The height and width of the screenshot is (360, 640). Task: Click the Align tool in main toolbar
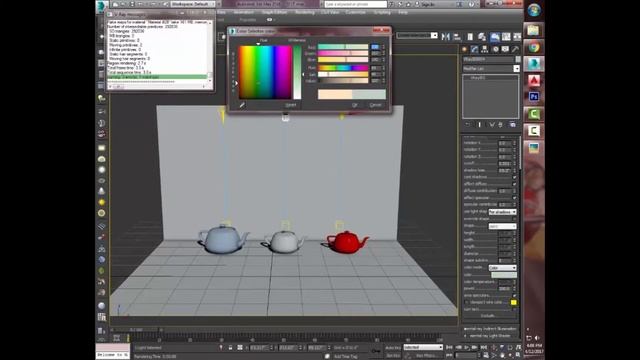[457, 37]
